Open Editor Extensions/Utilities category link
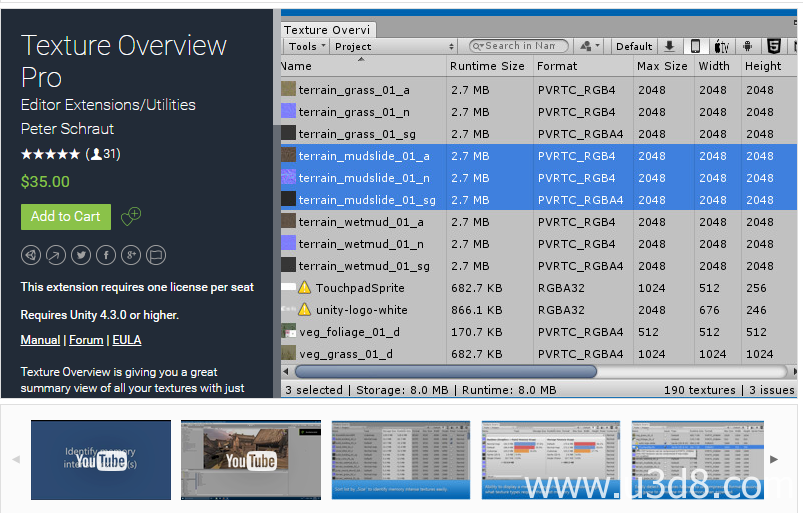803x513 pixels. pyautogui.click(x=108, y=104)
